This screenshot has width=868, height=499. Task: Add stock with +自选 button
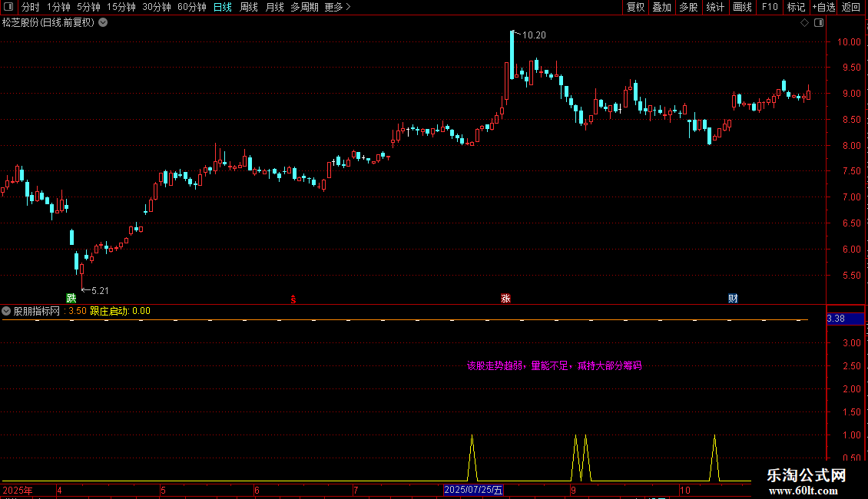823,7
